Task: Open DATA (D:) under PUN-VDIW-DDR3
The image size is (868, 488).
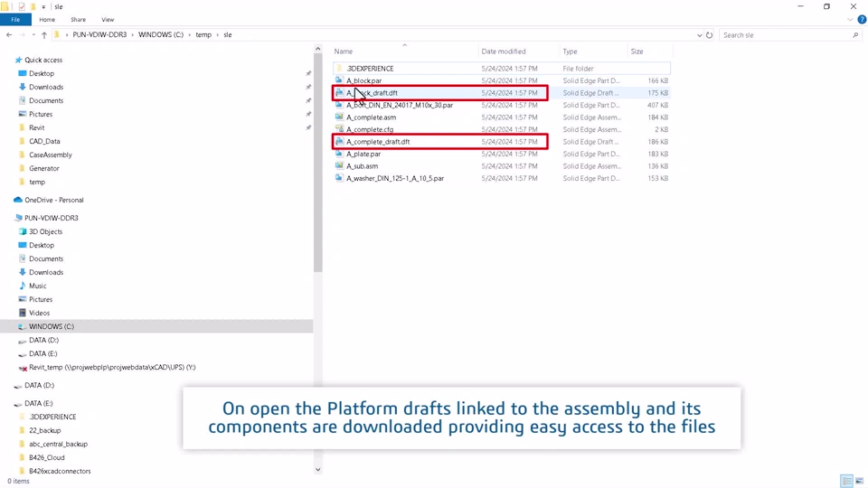Action: (43, 341)
